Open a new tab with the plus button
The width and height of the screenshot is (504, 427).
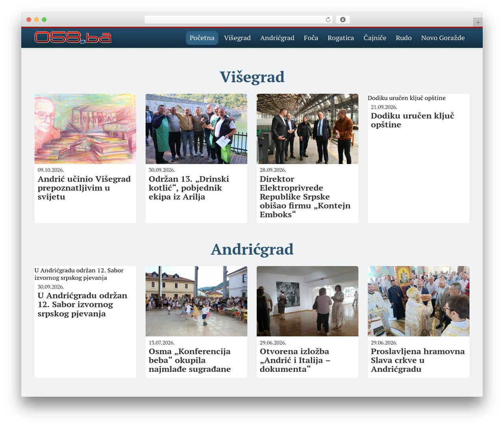point(478,22)
